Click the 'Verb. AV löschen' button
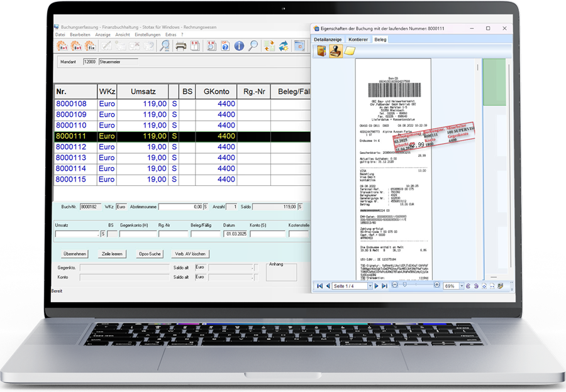566x392 pixels. click(x=190, y=254)
